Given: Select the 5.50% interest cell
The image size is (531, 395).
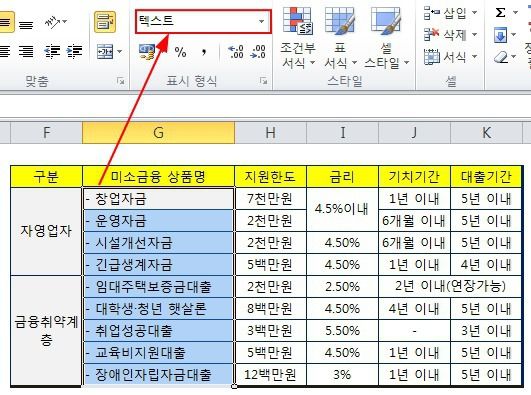Looking at the screenshot, I should click(x=342, y=331).
